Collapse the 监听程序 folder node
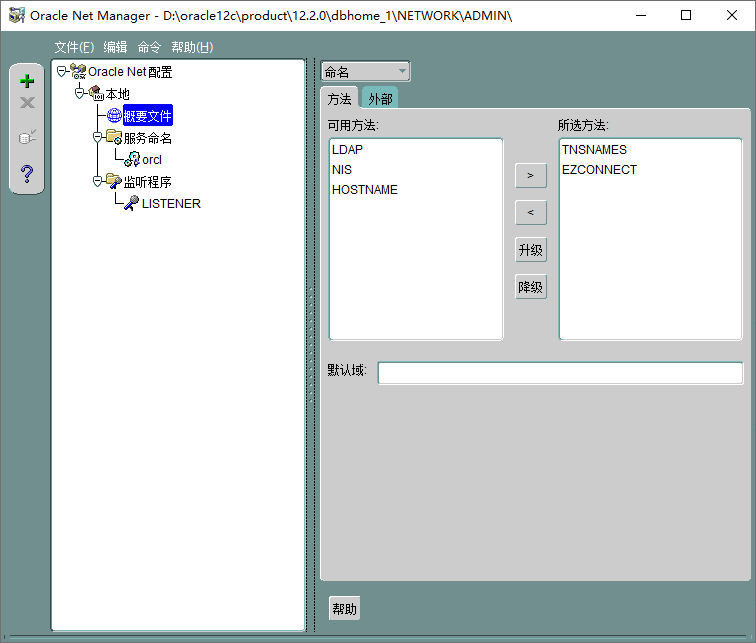 click(98, 181)
